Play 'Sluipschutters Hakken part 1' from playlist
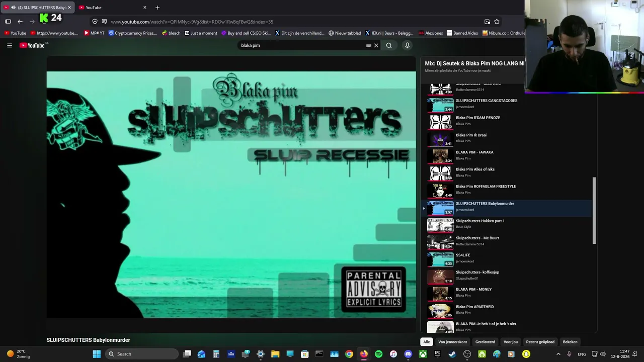The image size is (644, 362). click(507, 224)
